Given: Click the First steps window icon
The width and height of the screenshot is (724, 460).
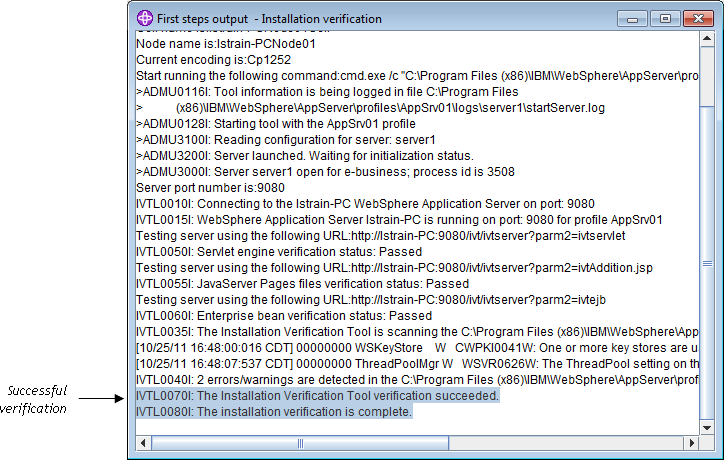Looking at the screenshot, I should click(x=145, y=18).
